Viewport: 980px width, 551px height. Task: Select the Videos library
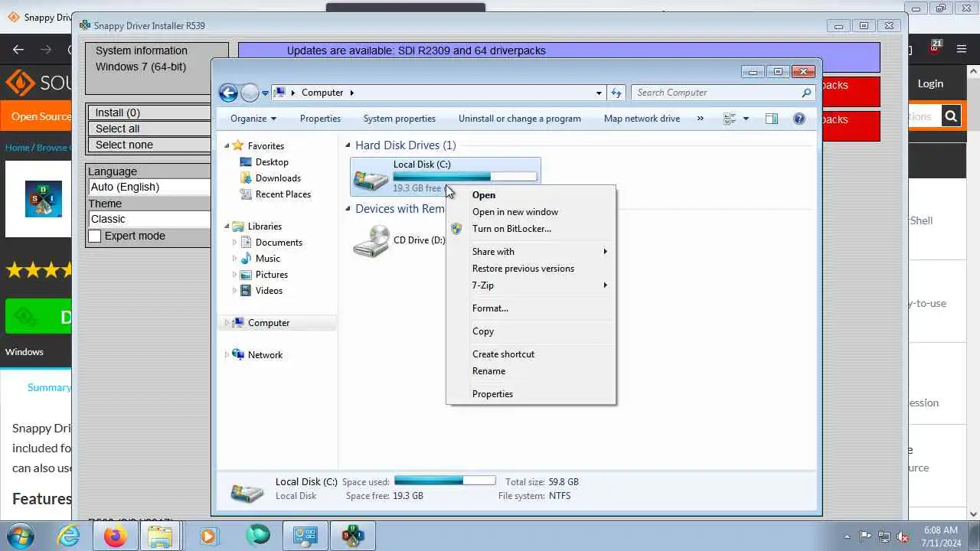click(269, 291)
